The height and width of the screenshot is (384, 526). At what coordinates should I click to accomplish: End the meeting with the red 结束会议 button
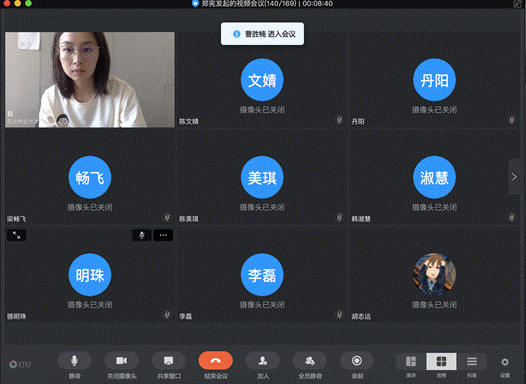[215, 361]
